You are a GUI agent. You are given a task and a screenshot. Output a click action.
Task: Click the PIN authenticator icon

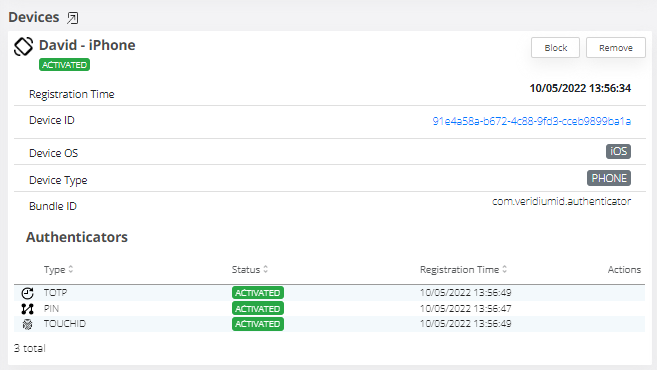click(x=28, y=309)
